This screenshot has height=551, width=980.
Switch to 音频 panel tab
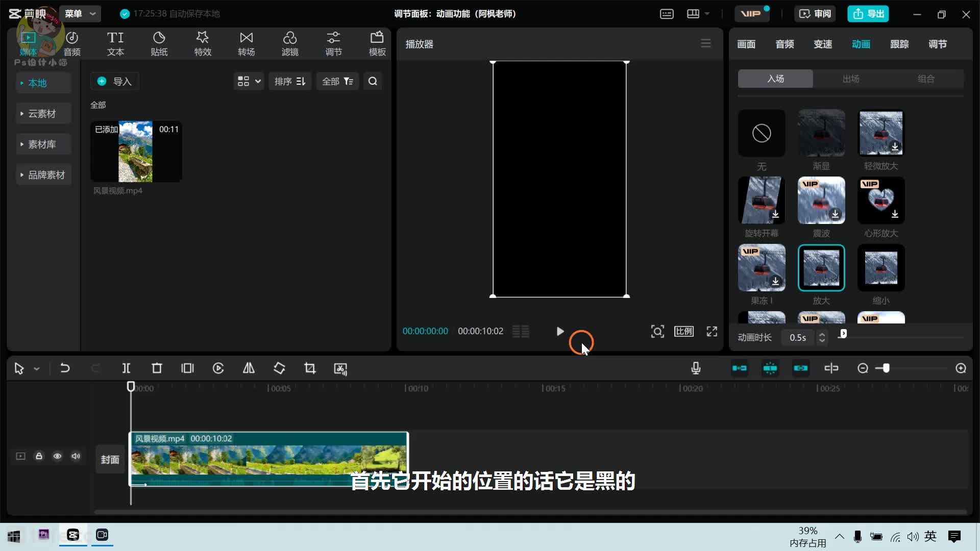783,44
